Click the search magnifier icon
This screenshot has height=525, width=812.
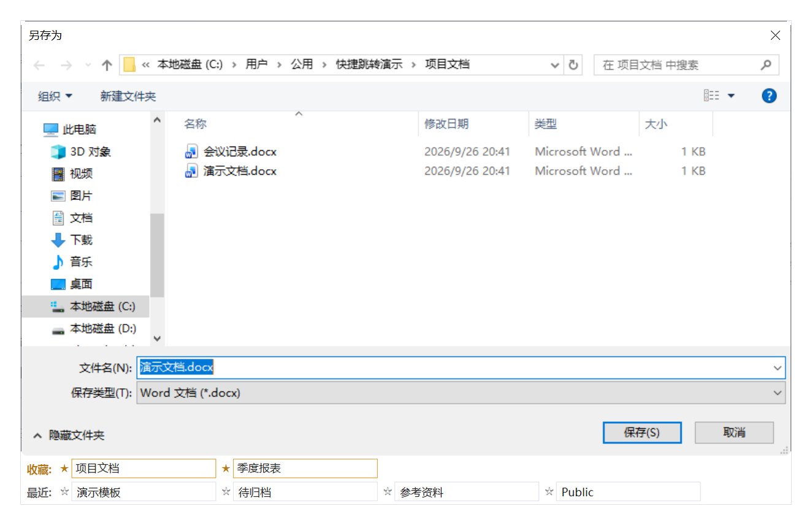click(x=765, y=64)
